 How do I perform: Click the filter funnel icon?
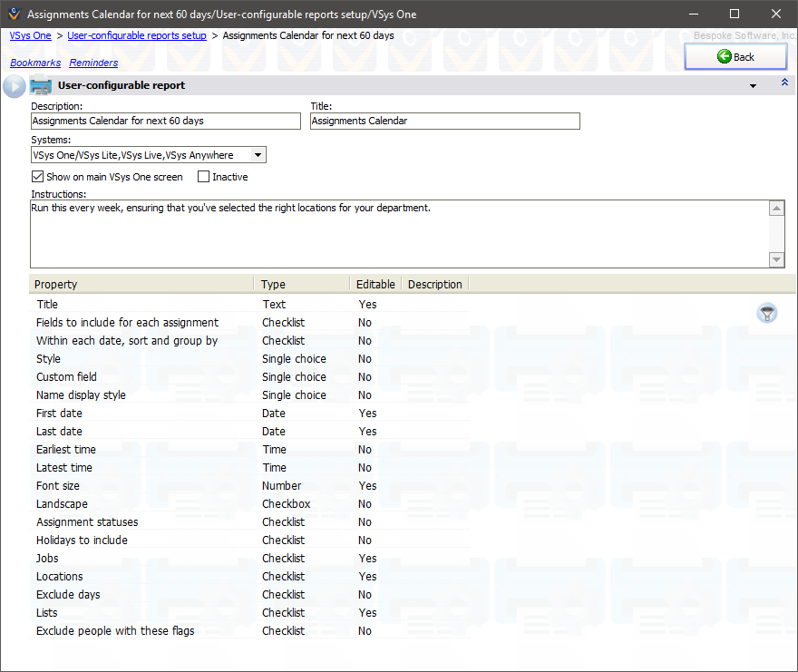(767, 314)
